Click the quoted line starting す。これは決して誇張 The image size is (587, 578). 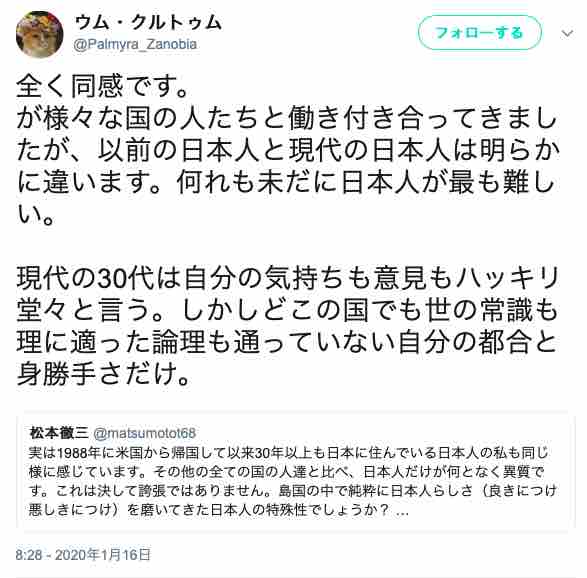[293, 491]
